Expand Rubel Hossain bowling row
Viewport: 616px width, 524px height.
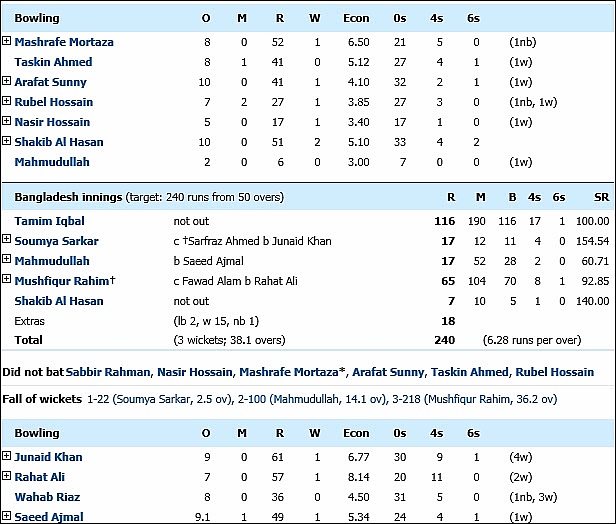6,101
